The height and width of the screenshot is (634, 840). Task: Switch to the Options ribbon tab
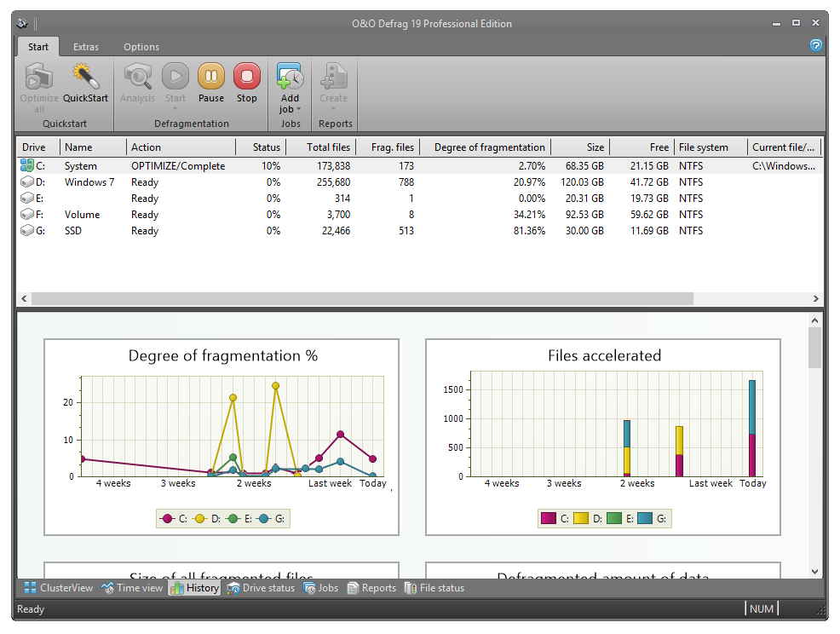pos(141,47)
